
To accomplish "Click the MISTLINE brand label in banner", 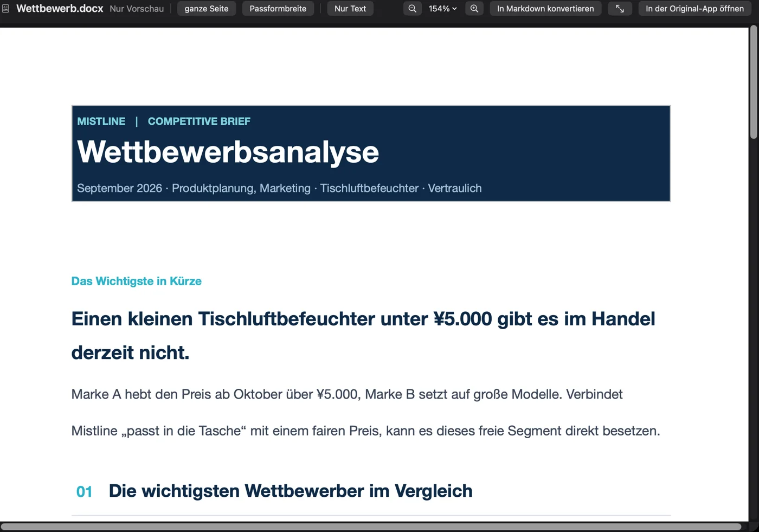I will click(101, 121).
